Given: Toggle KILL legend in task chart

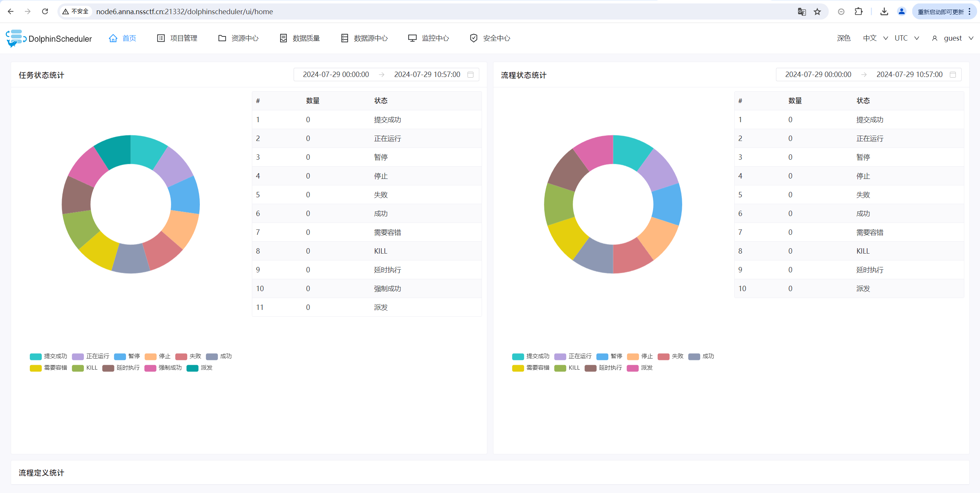Looking at the screenshot, I should pos(85,368).
